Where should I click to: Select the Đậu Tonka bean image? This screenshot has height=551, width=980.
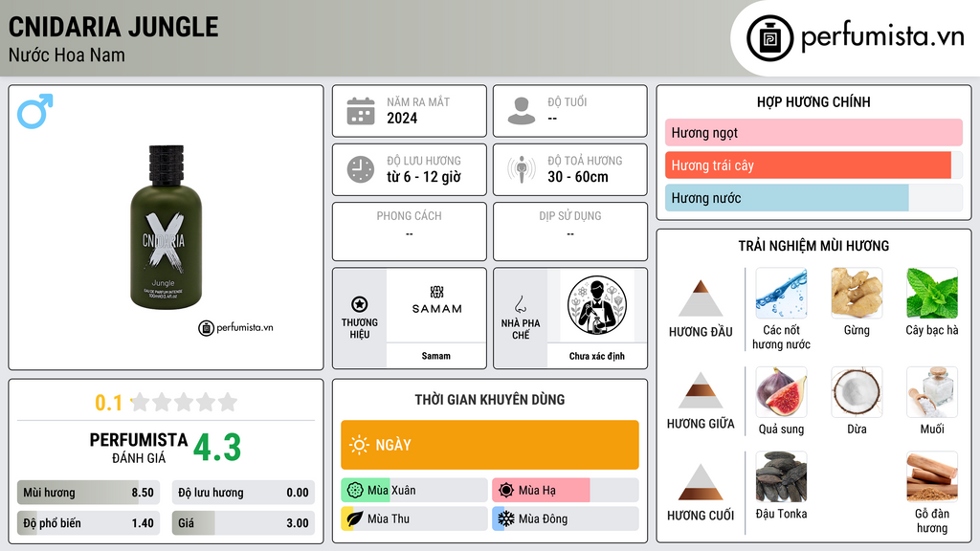point(781,476)
